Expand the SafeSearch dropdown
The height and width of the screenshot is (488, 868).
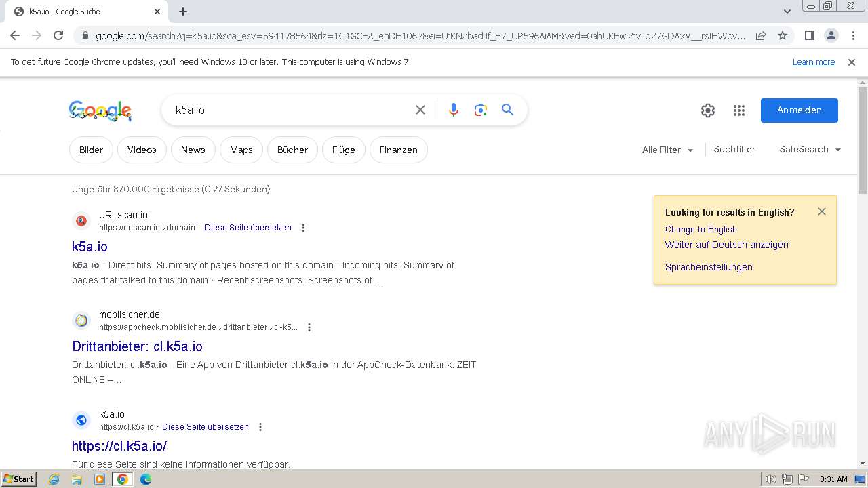point(810,149)
